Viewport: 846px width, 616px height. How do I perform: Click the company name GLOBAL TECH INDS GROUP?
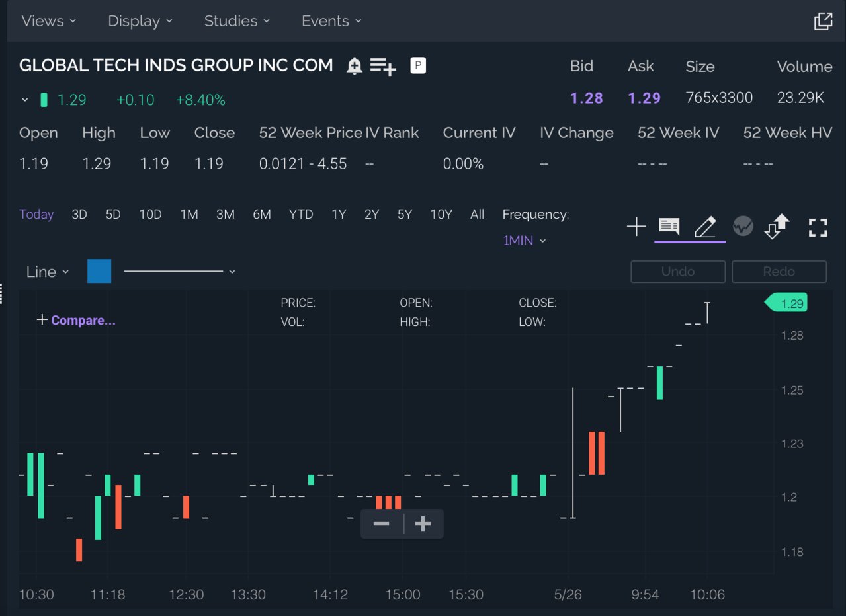coord(176,65)
